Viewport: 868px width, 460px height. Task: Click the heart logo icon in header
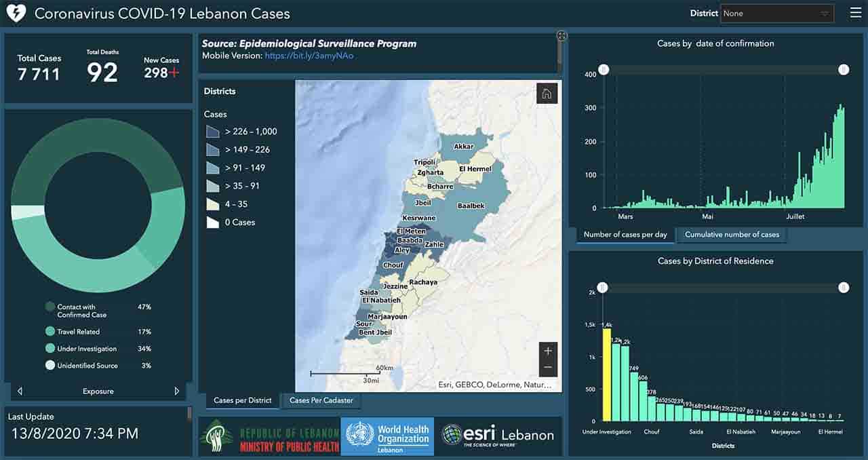(15, 14)
